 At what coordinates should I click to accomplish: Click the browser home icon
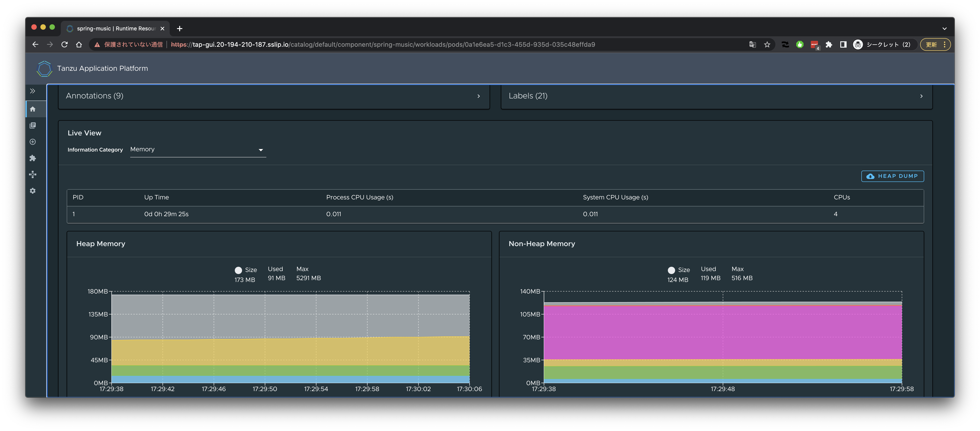pos(79,44)
